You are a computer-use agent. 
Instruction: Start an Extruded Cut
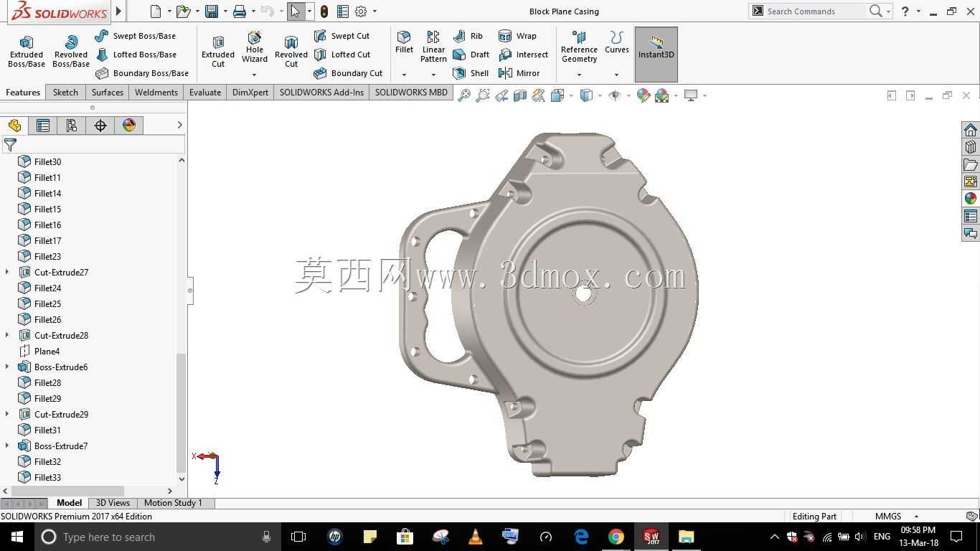(218, 52)
